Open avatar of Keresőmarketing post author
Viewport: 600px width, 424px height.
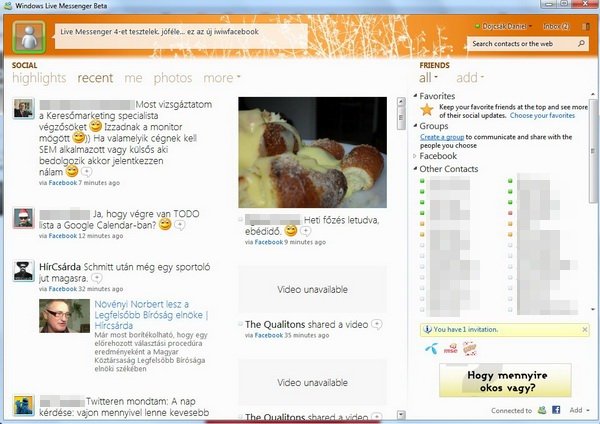point(23,109)
